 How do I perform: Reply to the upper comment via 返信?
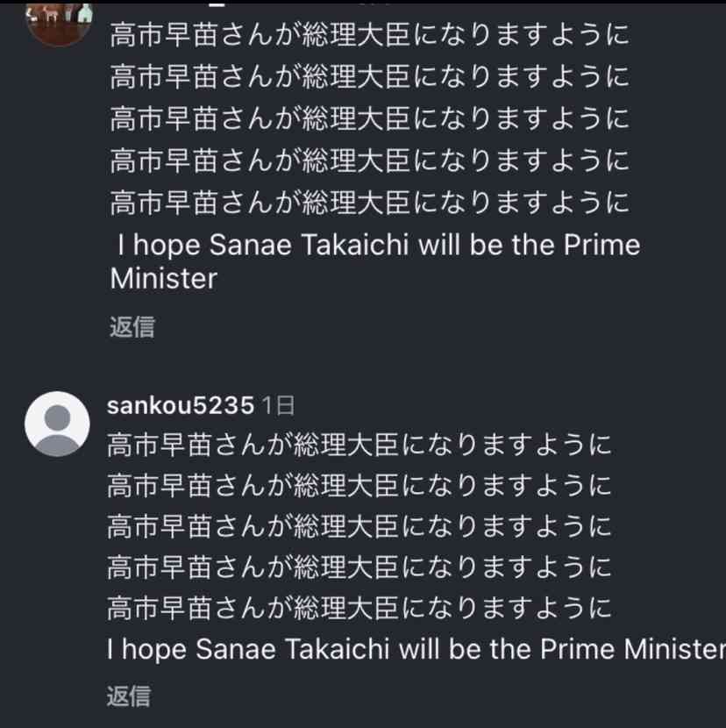[x=132, y=326]
